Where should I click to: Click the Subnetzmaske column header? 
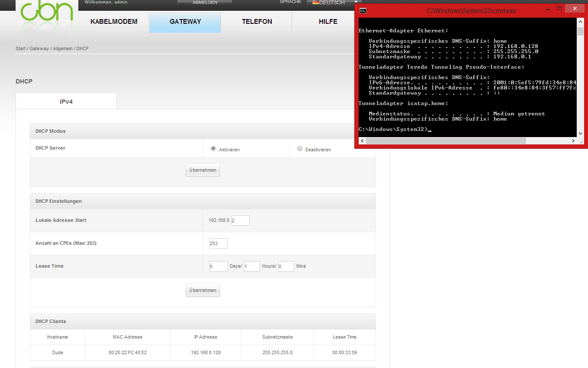click(277, 337)
